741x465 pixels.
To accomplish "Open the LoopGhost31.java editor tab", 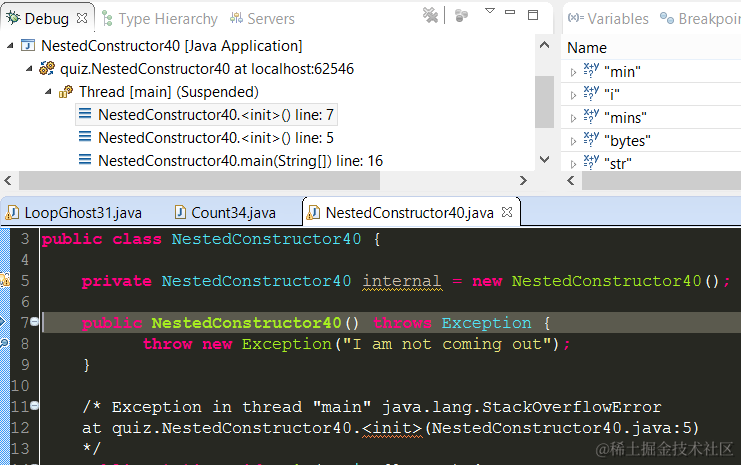I will pyautogui.click(x=74, y=213).
